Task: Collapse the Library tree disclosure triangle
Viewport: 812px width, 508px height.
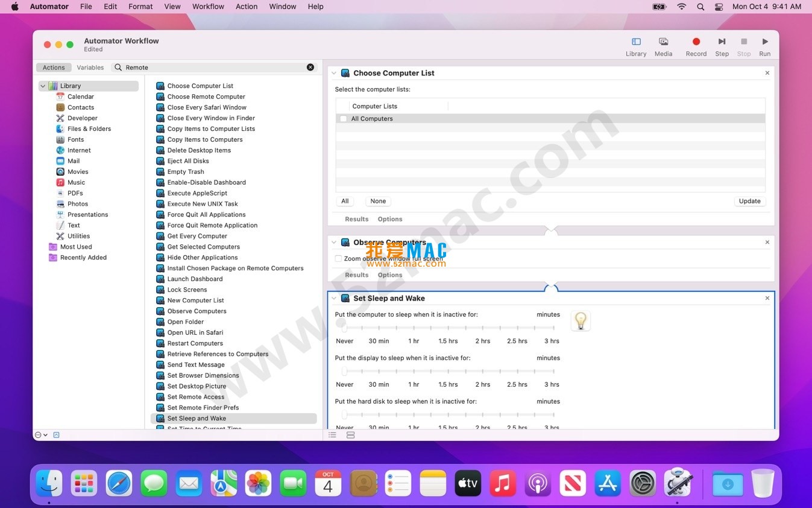Action: pos(43,86)
